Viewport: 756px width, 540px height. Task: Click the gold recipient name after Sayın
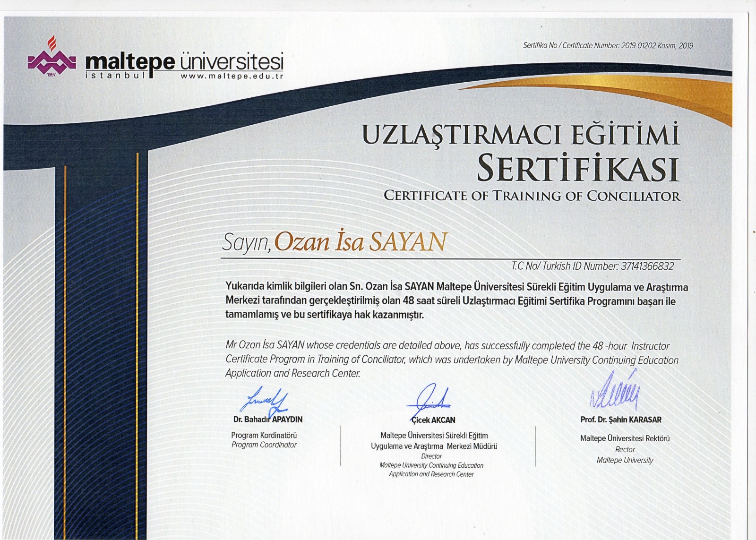(x=360, y=242)
